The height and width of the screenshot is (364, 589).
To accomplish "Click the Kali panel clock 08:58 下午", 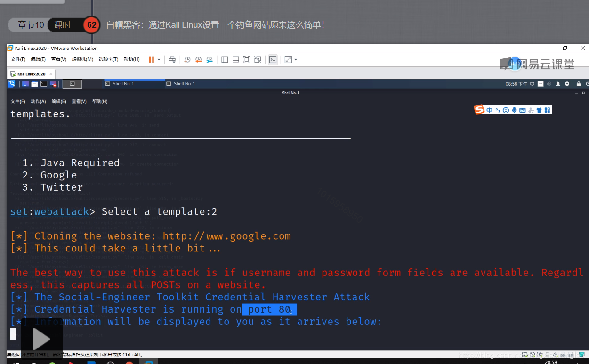I will (x=516, y=84).
